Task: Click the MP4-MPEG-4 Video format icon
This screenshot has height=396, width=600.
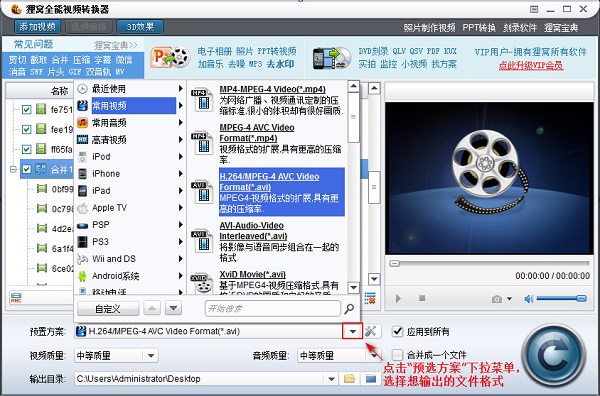Action: [202, 99]
